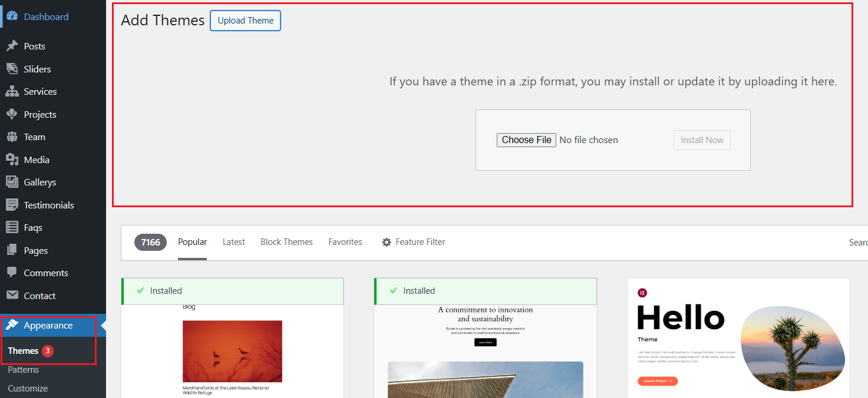Open the Customize link
The height and width of the screenshot is (398, 868).
[x=28, y=389]
